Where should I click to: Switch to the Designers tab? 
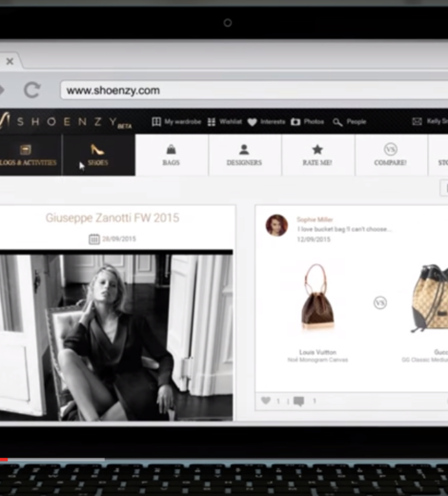point(245,155)
